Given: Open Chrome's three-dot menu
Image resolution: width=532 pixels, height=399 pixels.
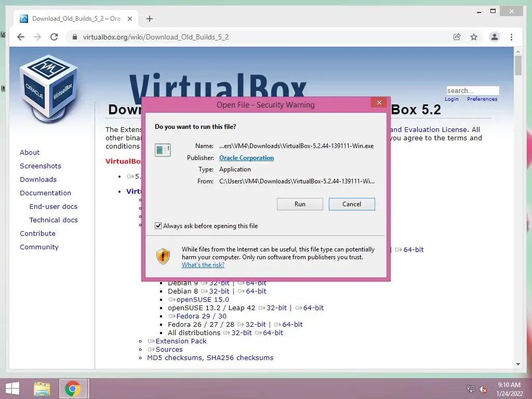Looking at the screenshot, I should click(511, 37).
